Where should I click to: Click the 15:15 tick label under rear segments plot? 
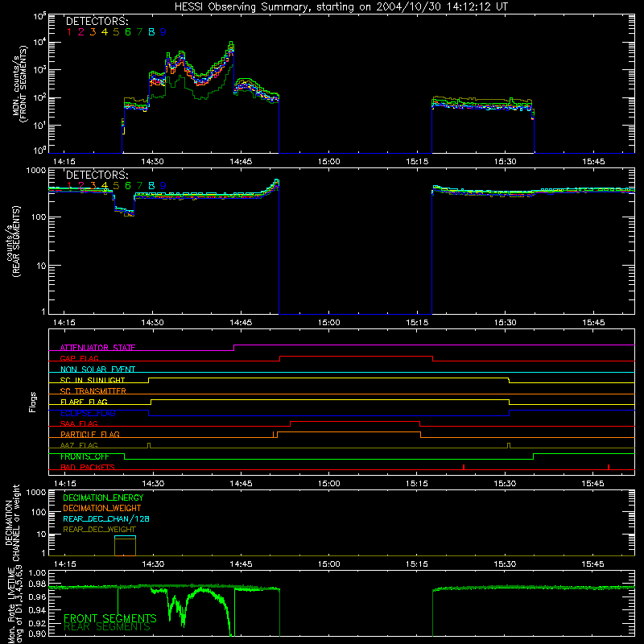[x=417, y=323]
